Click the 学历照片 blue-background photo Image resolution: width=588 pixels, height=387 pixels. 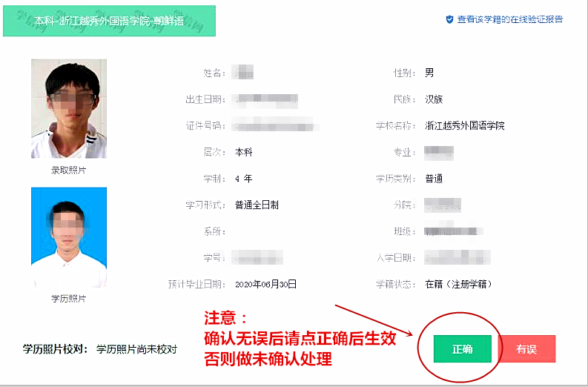click(x=69, y=237)
